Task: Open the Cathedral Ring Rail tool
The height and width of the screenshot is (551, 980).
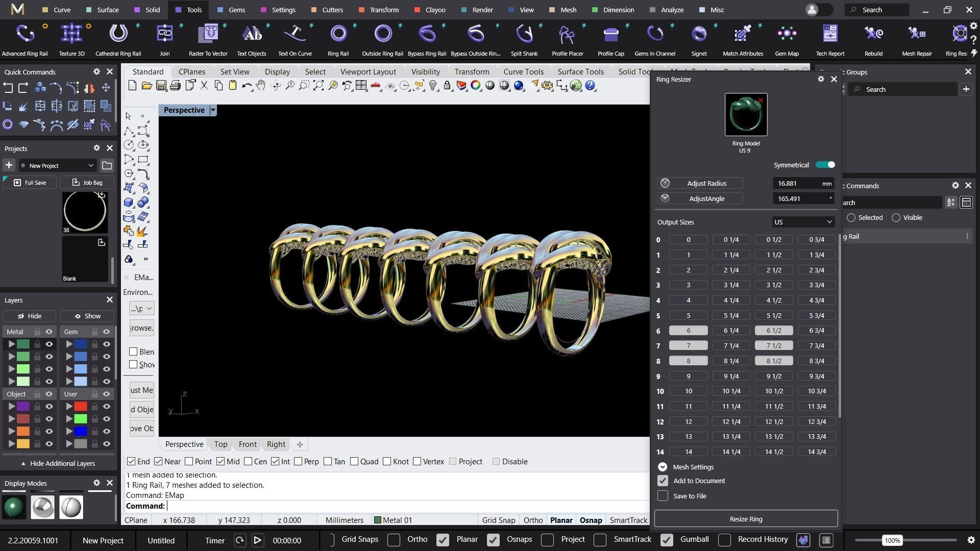Action: click(x=118, y=40)
